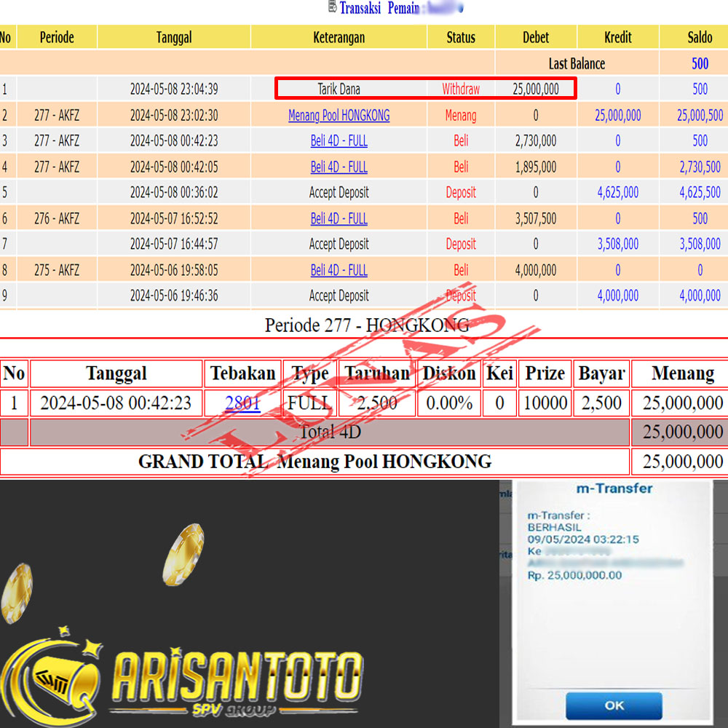728x728 pixels.
Task: Click the debet amount 3,507,500
Action: pos(536,218)
